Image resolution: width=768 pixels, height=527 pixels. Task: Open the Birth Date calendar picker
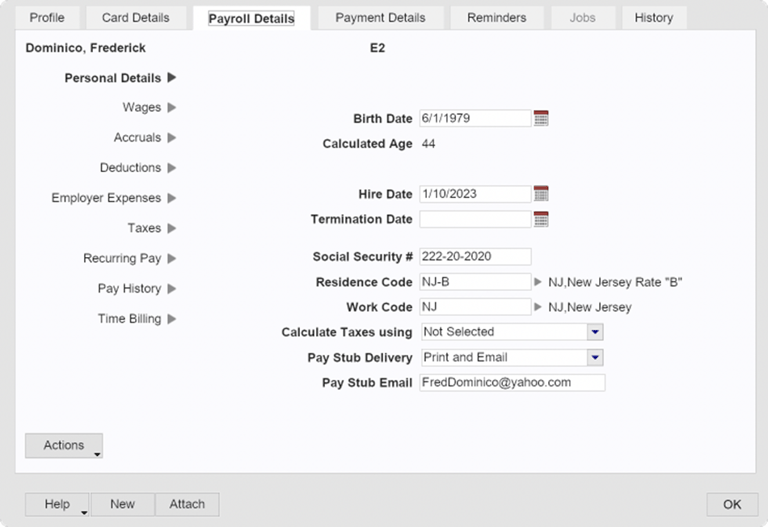[x=541, y=118]
